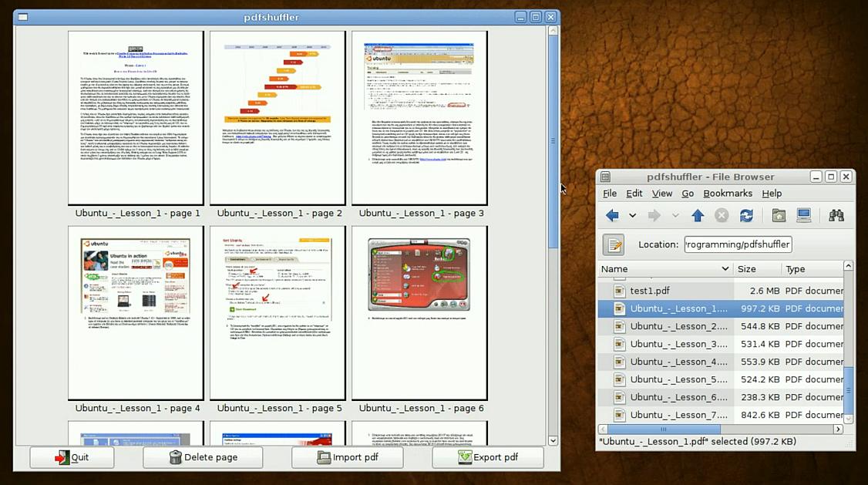The image size is (868, 485).
Task: Click the Stop loading icon
Action: [x=722, y=215]
